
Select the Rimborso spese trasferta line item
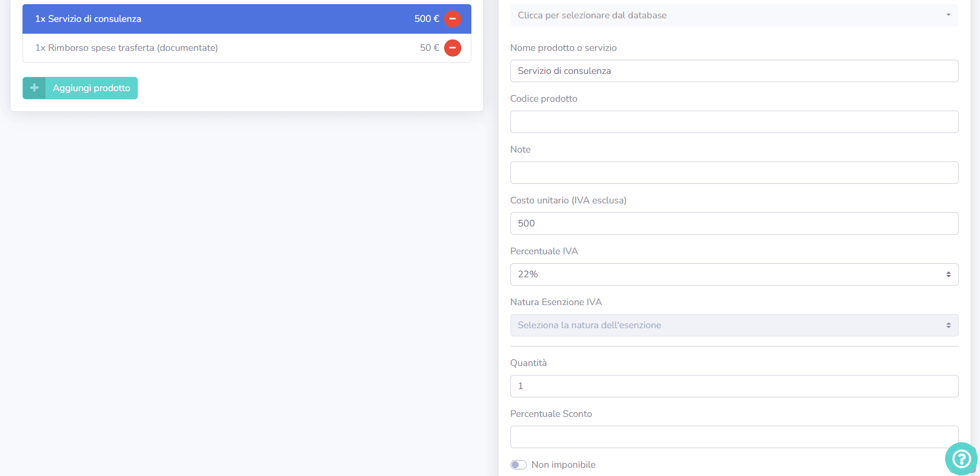pos(247,48)
